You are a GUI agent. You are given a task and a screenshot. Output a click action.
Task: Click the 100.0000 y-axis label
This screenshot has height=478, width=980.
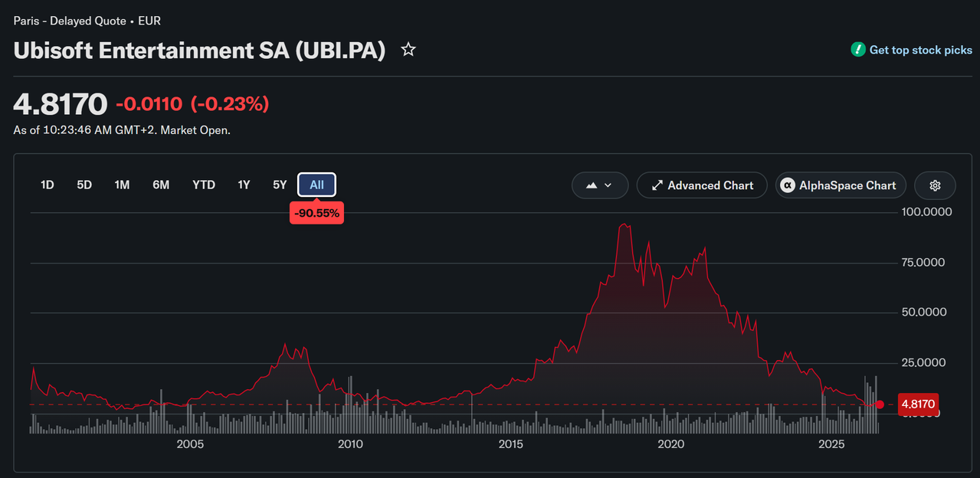[x=928, y=211]
